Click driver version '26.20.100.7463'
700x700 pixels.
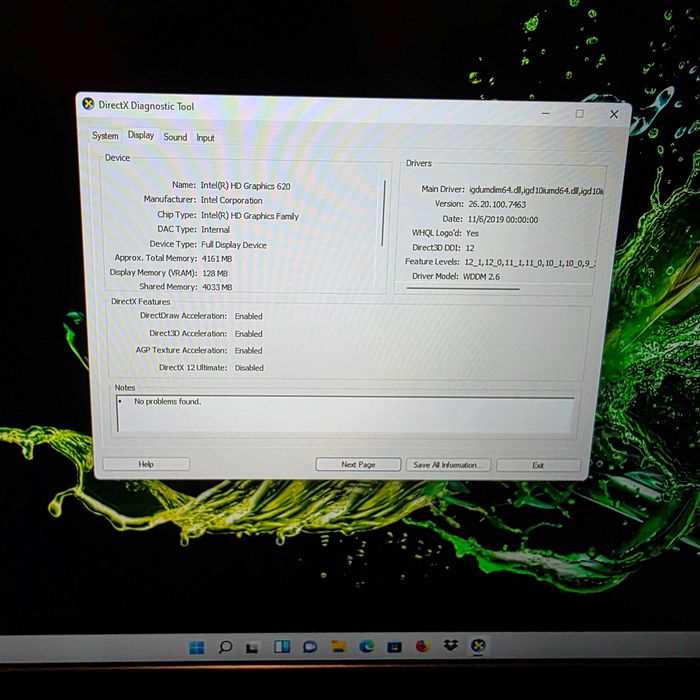[x=497, y=204]
